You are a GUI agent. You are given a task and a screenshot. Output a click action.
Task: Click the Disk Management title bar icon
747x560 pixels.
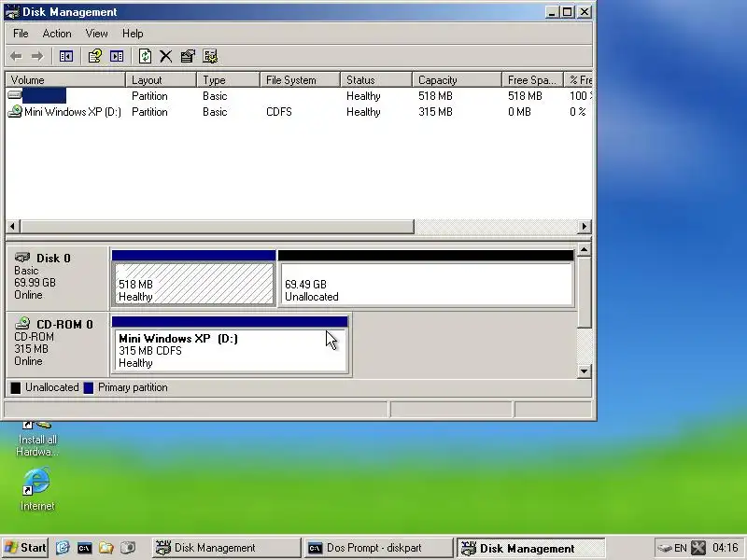coord(12,12)
